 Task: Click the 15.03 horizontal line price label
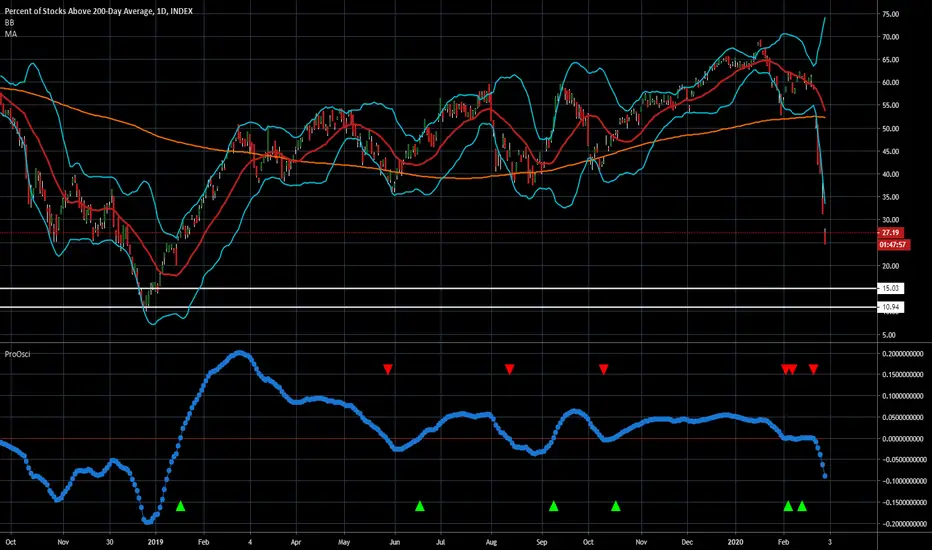pos(890,288)
